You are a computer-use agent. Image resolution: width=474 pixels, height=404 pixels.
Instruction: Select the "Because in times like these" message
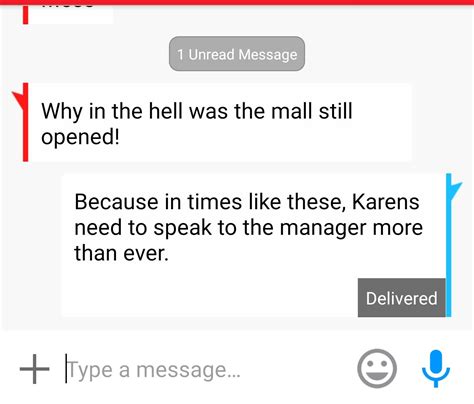tap(253, 245)
